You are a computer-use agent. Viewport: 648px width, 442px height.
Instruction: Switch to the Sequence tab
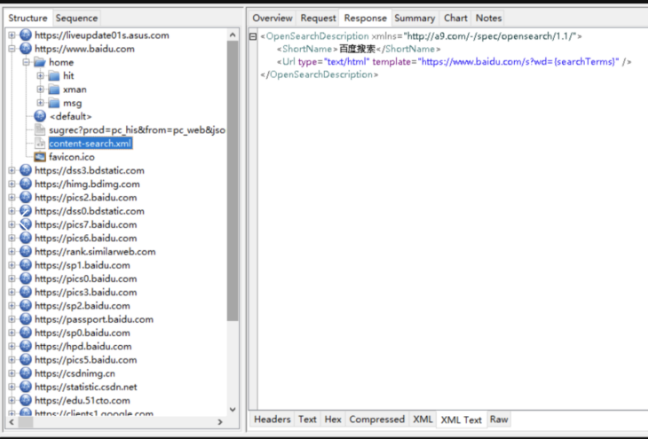click(76, 18)
